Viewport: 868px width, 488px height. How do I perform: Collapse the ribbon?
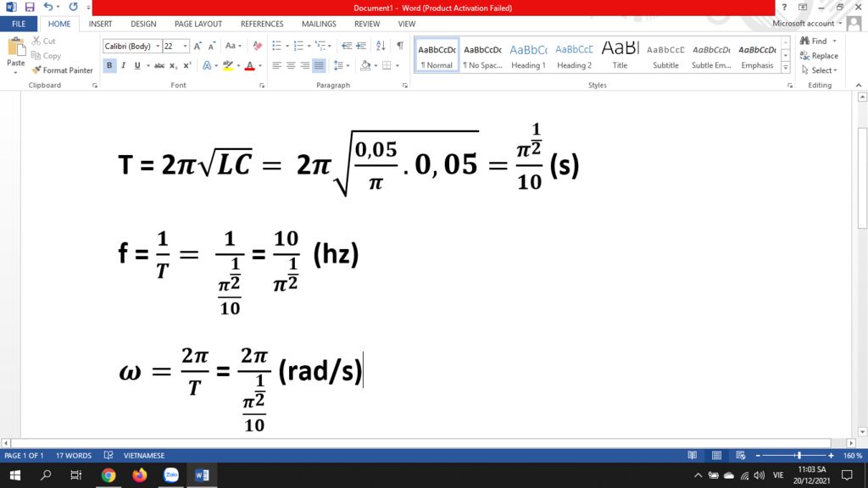[x=859, y=86]
